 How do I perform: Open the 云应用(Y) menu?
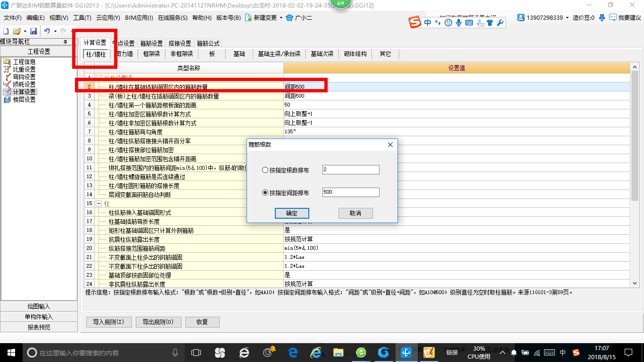108,18
